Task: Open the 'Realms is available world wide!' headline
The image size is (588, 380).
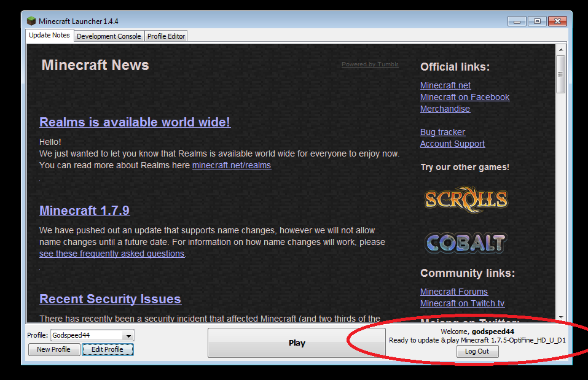Action: 135,122
